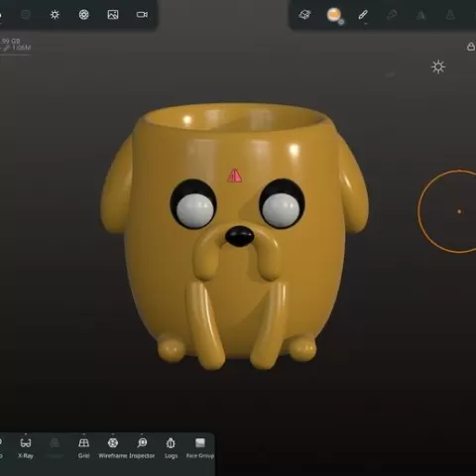The width and height of the screenshot is (476, 476).
Task: Select the sun light gizmo in viewport
Action: (x=438, y=66)
